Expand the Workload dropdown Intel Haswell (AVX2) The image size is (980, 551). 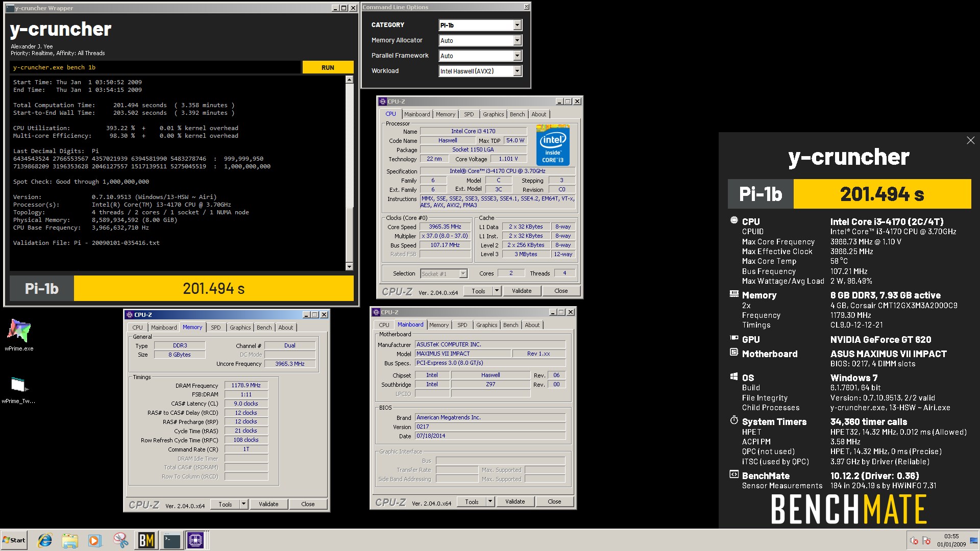tap(517, 71)
